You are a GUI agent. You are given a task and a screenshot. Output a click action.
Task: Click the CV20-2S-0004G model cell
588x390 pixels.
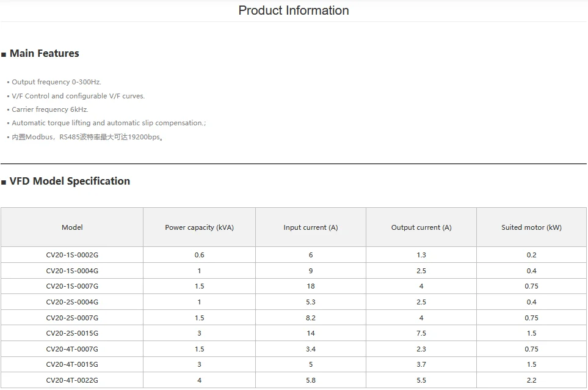72,302
